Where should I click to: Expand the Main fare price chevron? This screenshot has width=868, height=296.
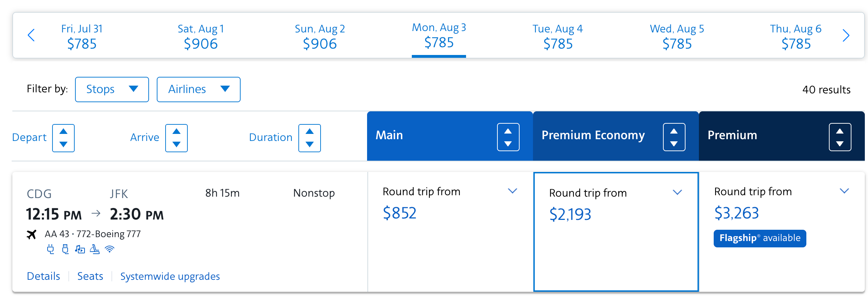click(513, 191)
